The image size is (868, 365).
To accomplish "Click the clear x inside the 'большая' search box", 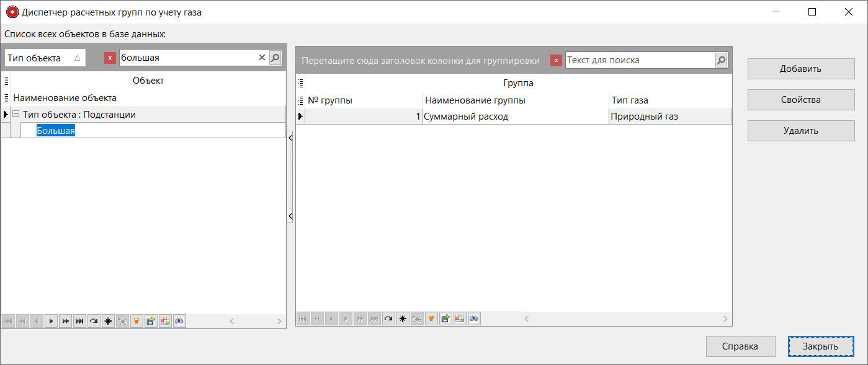I will coord(262,57).
